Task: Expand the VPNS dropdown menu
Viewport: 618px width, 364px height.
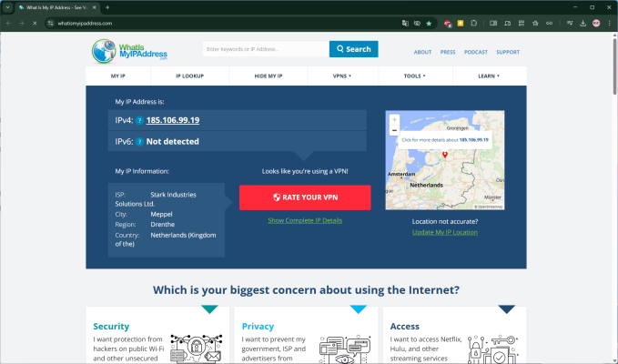Action: pos(342,76)
